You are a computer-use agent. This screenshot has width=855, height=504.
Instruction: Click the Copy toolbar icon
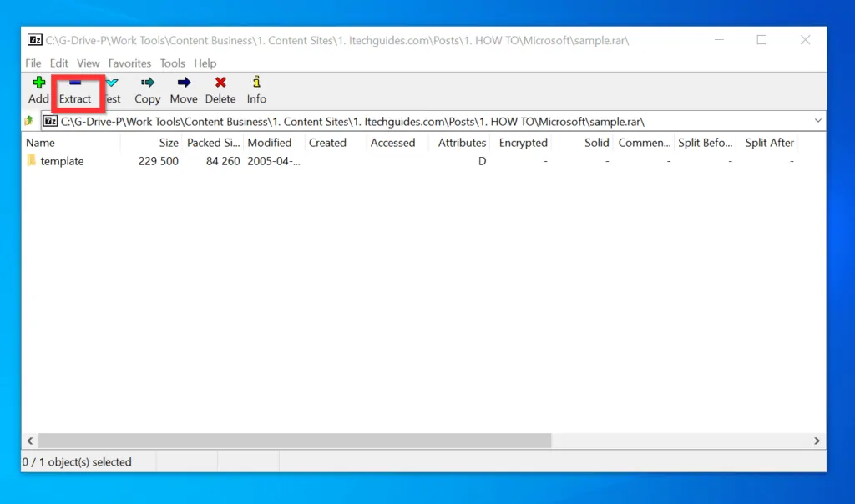pyautogui.click(x=148, y=83)
